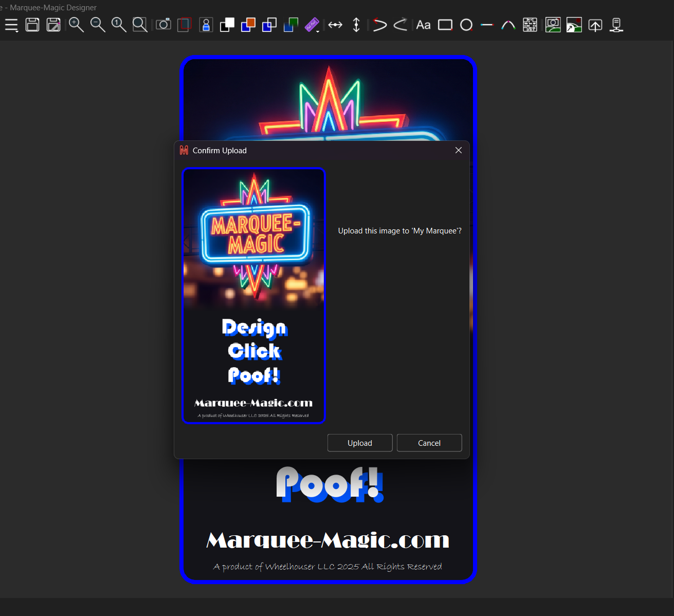This screenshot has width=674, height=616.
Task: Click the upload arrow toolbar icon
Action: pos(595,25)
